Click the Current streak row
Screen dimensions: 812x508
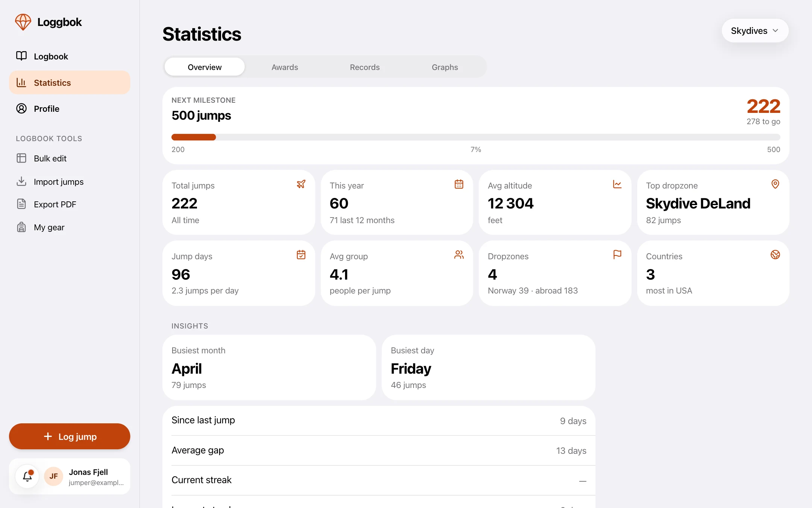tap(379, 480)
